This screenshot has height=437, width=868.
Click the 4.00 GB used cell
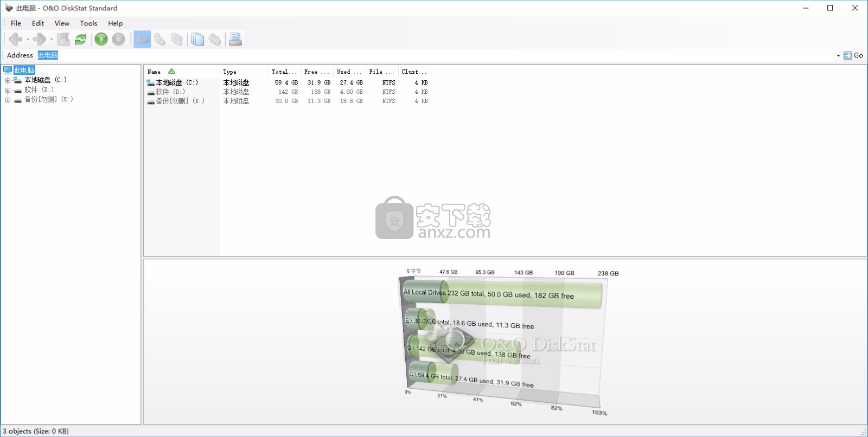pos(352,92)
